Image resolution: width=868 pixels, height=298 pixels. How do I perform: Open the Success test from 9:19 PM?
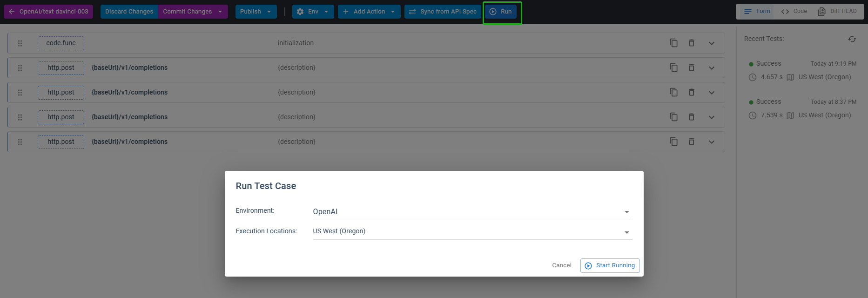point(802,70)
